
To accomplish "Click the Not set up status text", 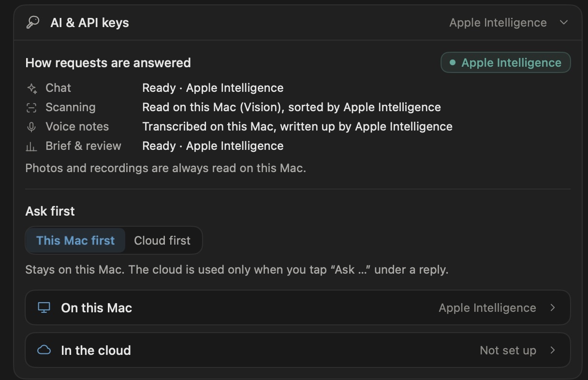I will coord(508,351).
